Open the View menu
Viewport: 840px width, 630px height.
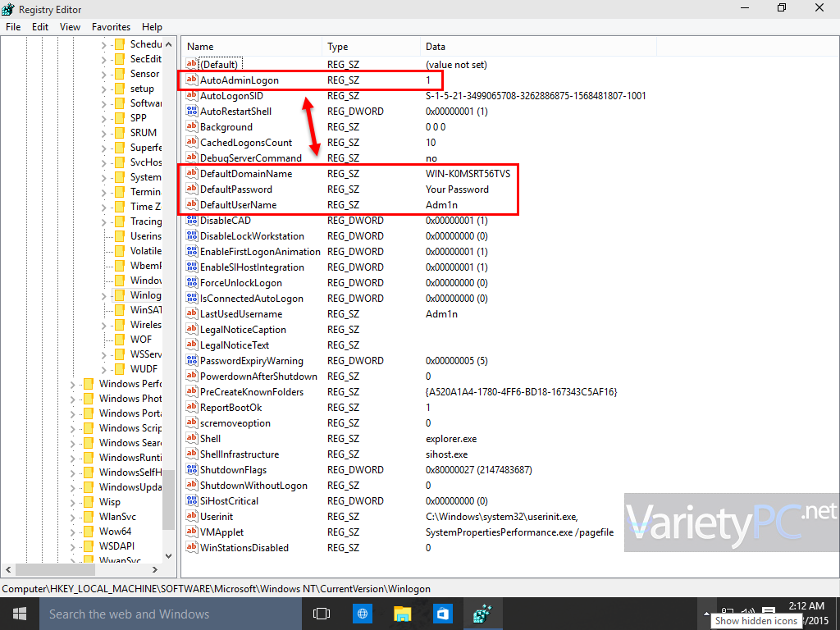[70, 26]
